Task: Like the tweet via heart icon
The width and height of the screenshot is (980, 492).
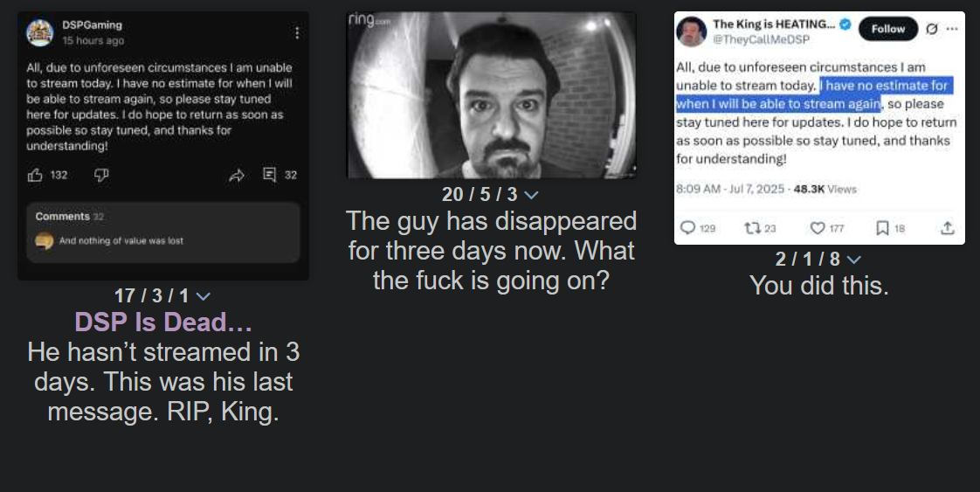Action: click(x=818, y=228)
